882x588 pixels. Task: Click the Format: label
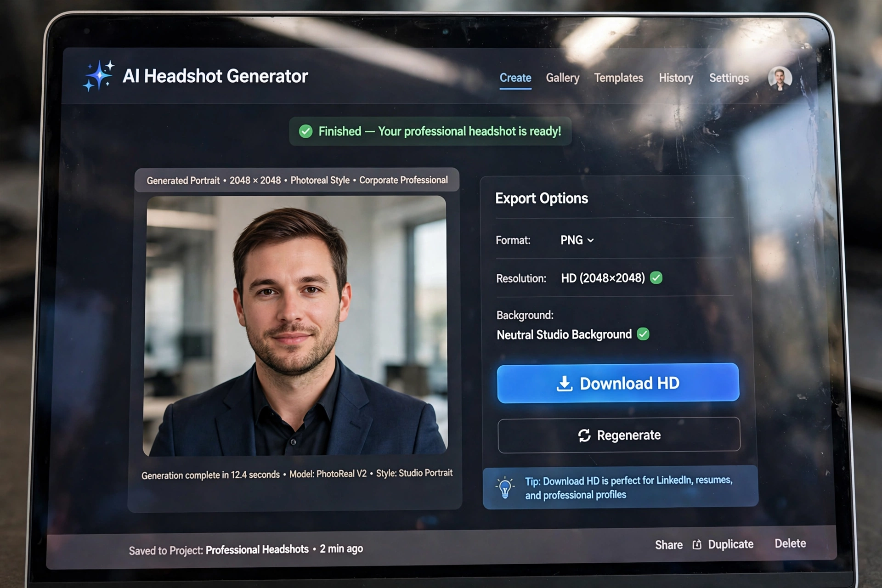tap(513, 240)
